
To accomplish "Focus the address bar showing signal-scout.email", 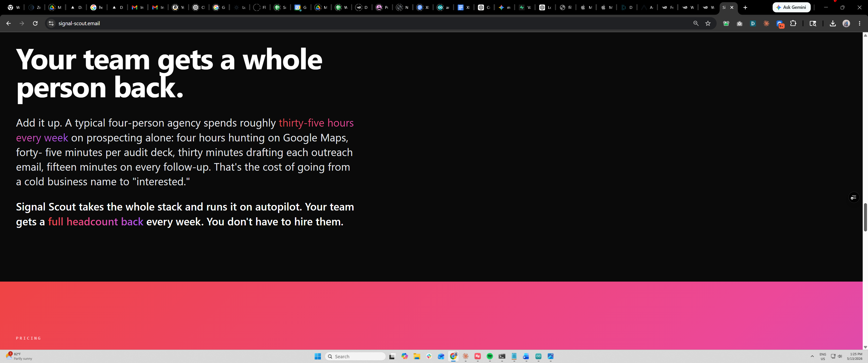I will click(371, 23).
